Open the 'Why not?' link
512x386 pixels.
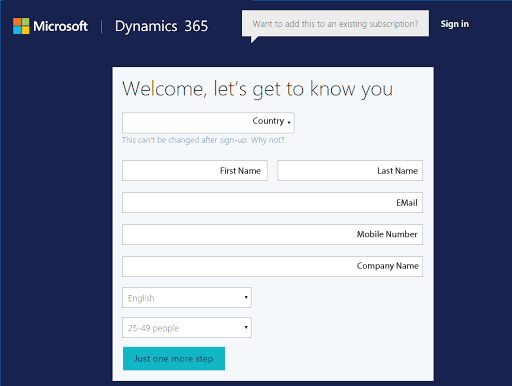[267, 140]
